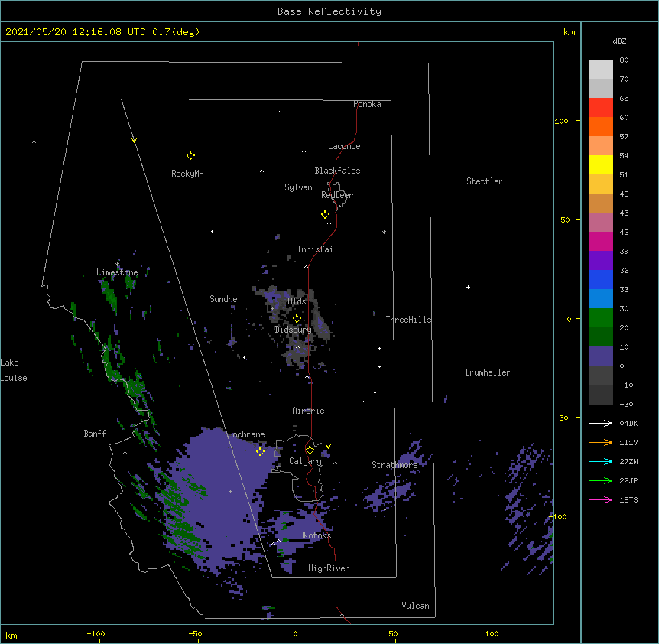Image resolution: width=659 pixels, height=644 pixels.
Task: Select the Banff label
Action: (95, 434)
